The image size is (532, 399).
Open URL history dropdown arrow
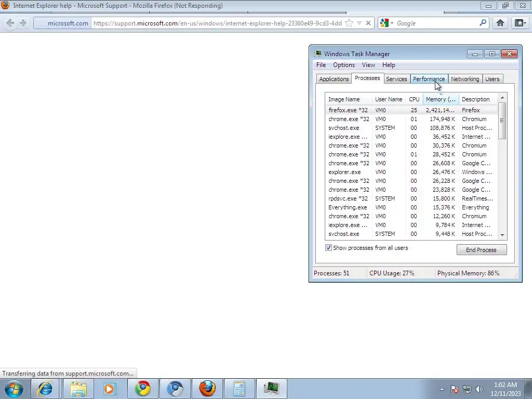coord(359,23)
